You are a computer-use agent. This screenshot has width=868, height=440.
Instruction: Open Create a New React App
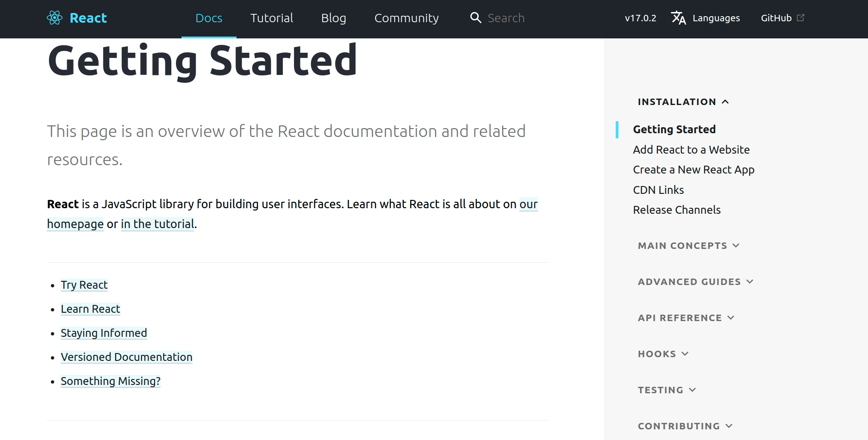pos(693,170)
